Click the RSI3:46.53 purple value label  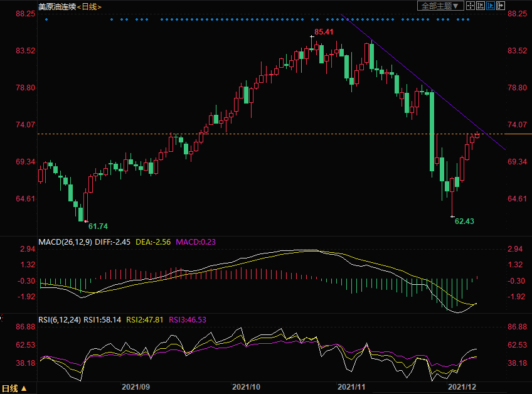pyautogui.click(x=190, y=319)
